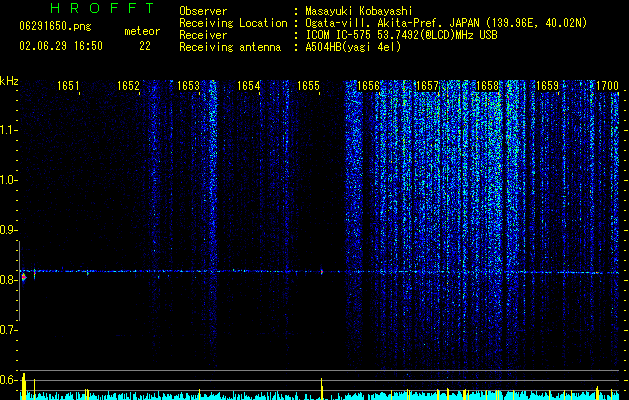This screenshot has width=629, height=400.
Task: Click the meteor label
Action: [142, 31]
